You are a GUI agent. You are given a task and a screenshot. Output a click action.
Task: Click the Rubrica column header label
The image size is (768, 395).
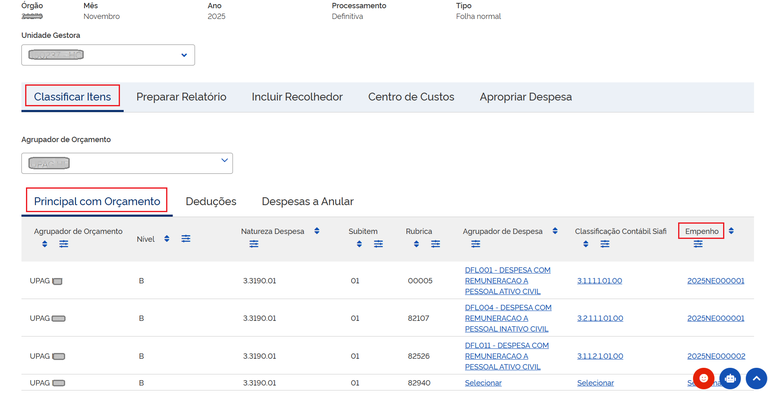[x=419, y=231]
